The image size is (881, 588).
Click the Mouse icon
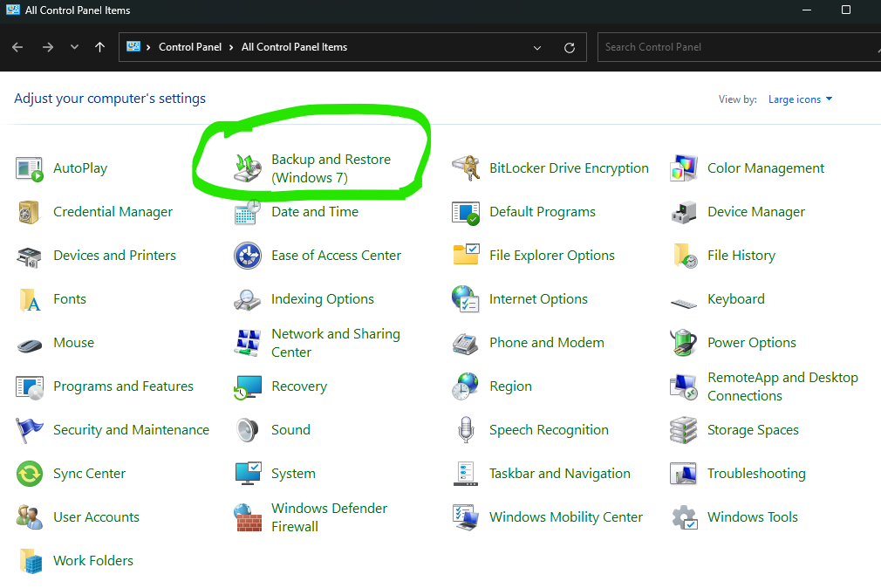pos(29,344)
